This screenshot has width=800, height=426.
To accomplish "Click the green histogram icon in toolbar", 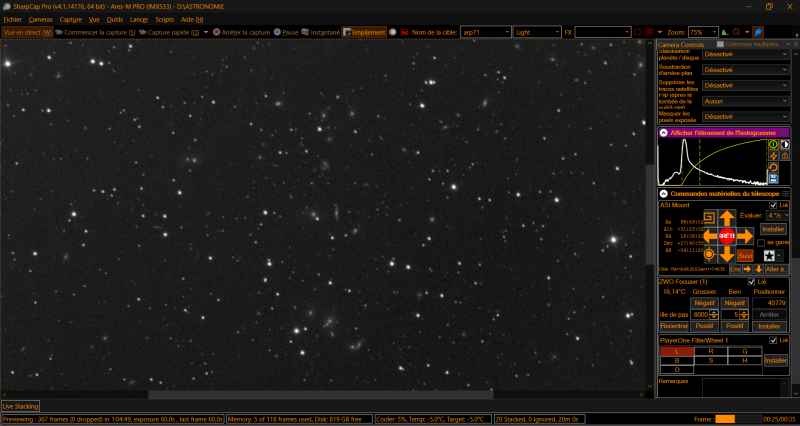I will click(725, 32).
